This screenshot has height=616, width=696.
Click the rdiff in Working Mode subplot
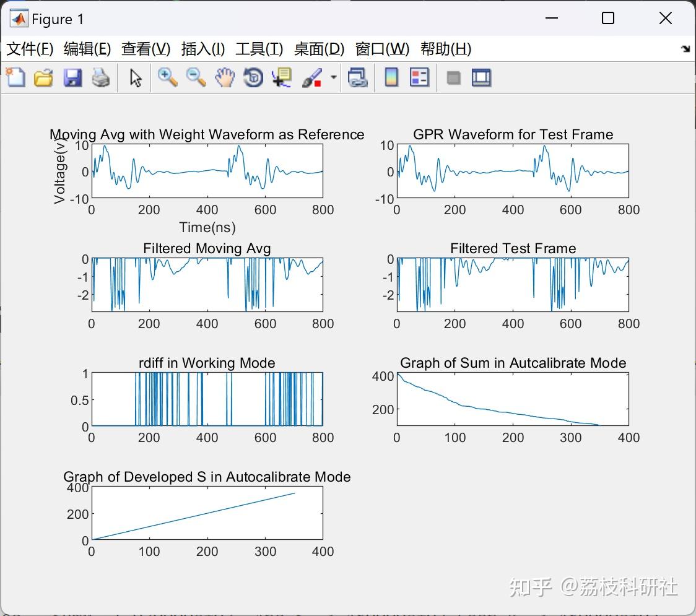pyautogui.click(x=207, y=399)
